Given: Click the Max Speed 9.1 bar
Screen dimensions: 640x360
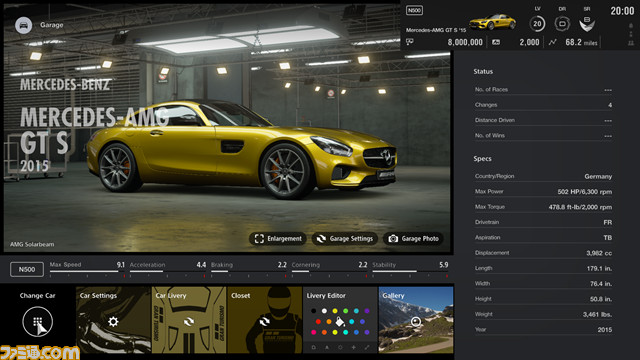Looking at the screenshot, I should pyautogui.click(x=87, y=269).
